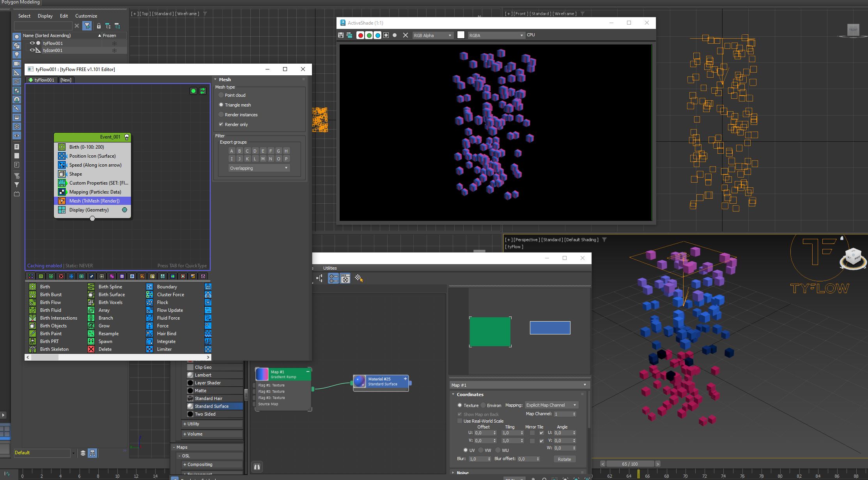Image resolution: width=868 pixels, height=480 pixels.
Task: Select the Flock operator icon
Action: [150, 302]
